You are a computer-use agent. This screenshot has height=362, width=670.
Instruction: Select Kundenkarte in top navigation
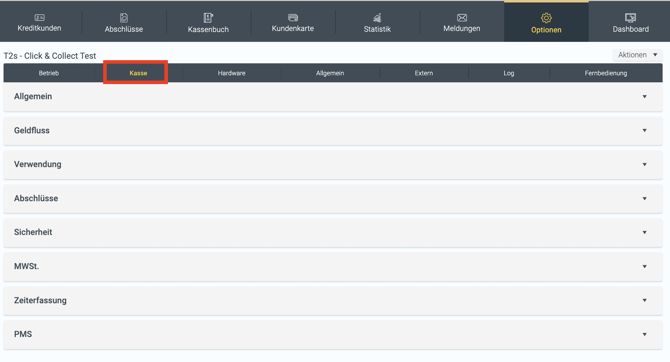coord(293,28)
